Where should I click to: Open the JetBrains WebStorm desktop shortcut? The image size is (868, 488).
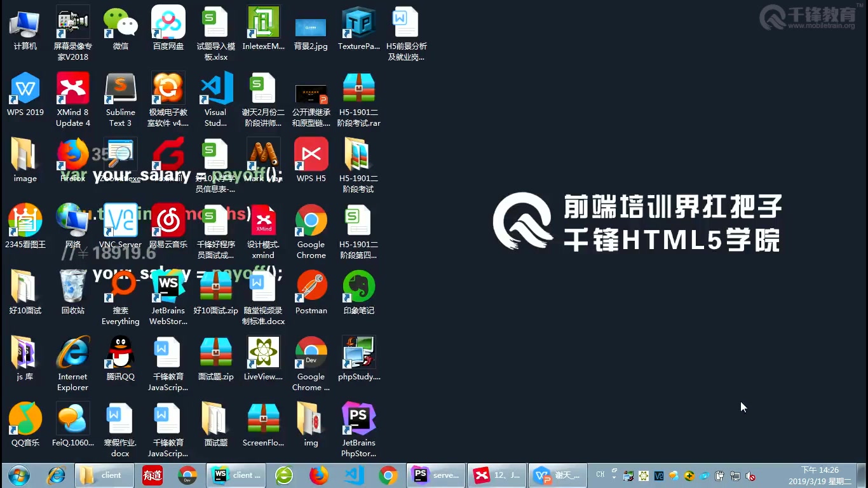(168, 298)
